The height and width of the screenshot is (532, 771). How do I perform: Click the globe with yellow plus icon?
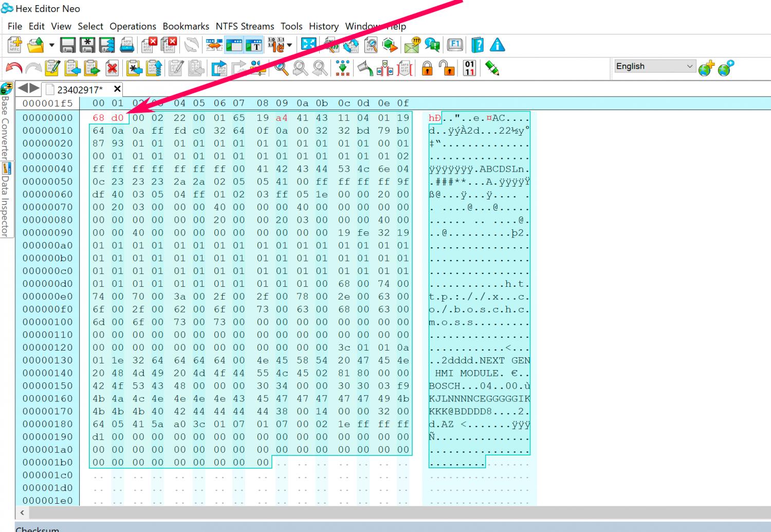(706, 68)
